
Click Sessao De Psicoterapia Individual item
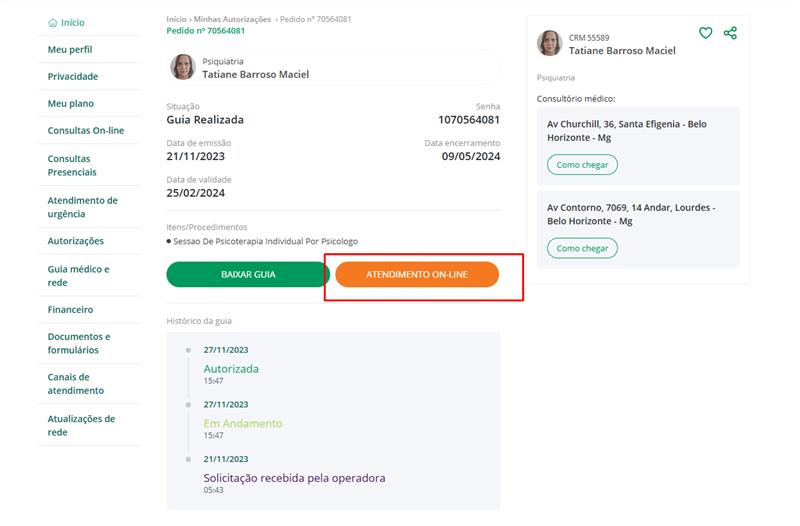[265, 241]
